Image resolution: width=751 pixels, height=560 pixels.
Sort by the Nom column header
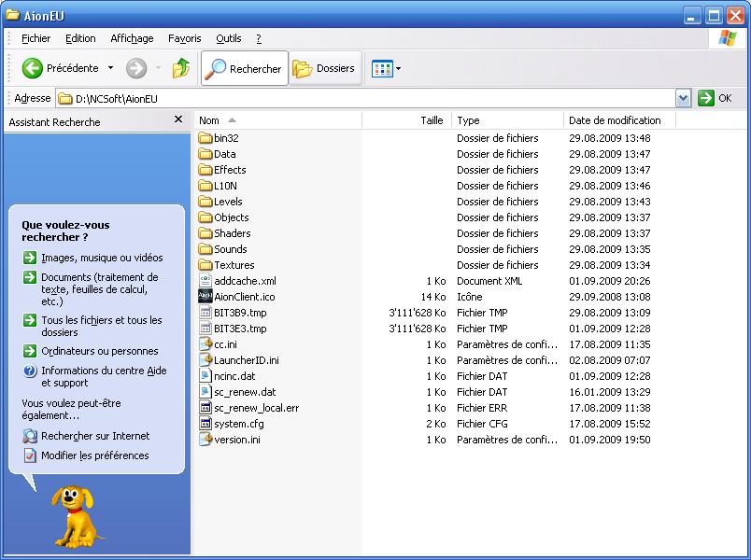(277, 120)
